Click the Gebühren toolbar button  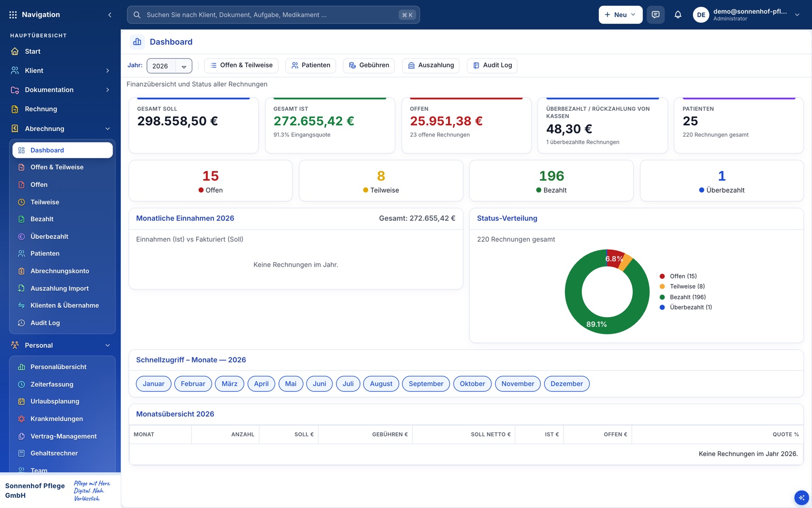coord(369,65)
